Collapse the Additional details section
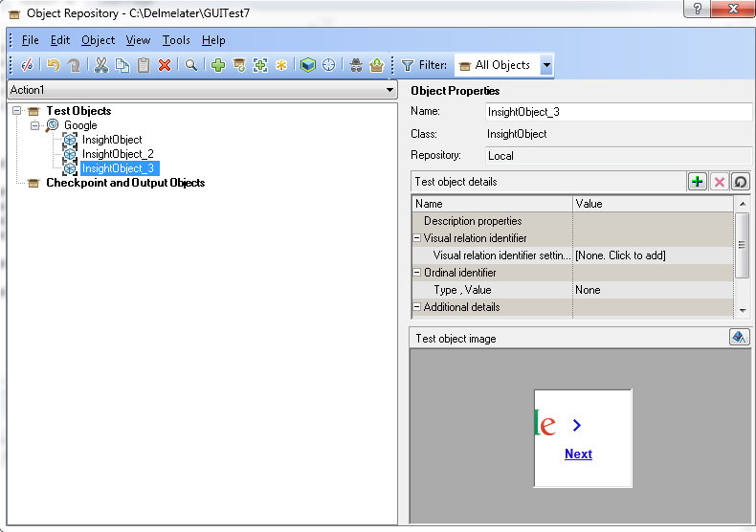The image size is (756, 532). coord(417,307)
